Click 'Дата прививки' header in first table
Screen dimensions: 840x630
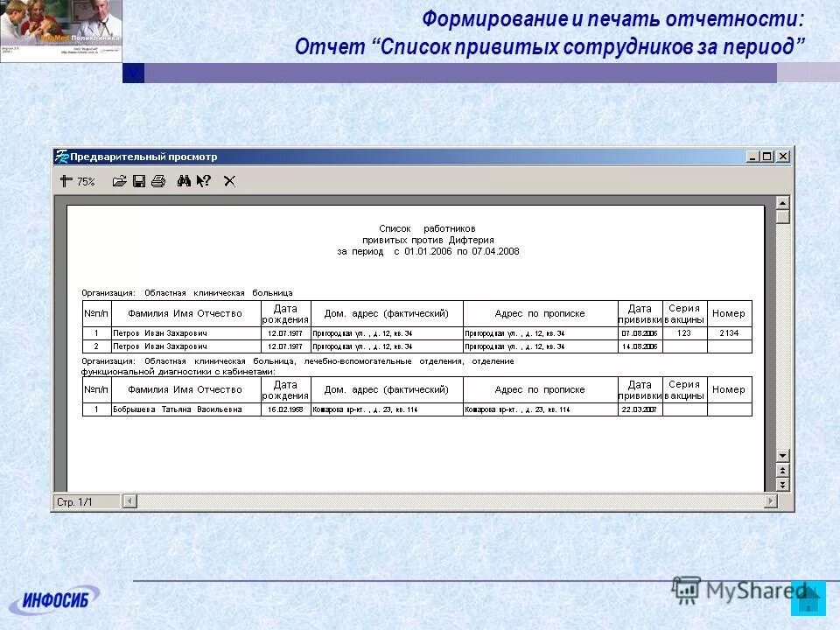click(640, 314)
